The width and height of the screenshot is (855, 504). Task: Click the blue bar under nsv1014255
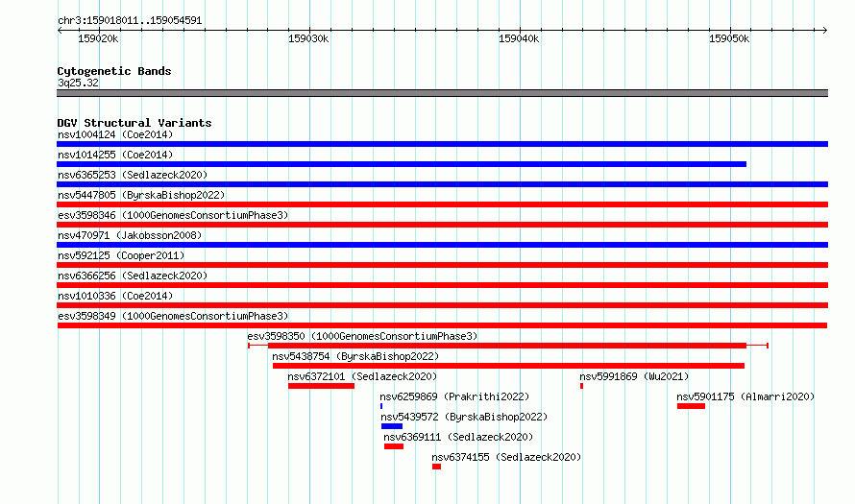pos(402,164)
